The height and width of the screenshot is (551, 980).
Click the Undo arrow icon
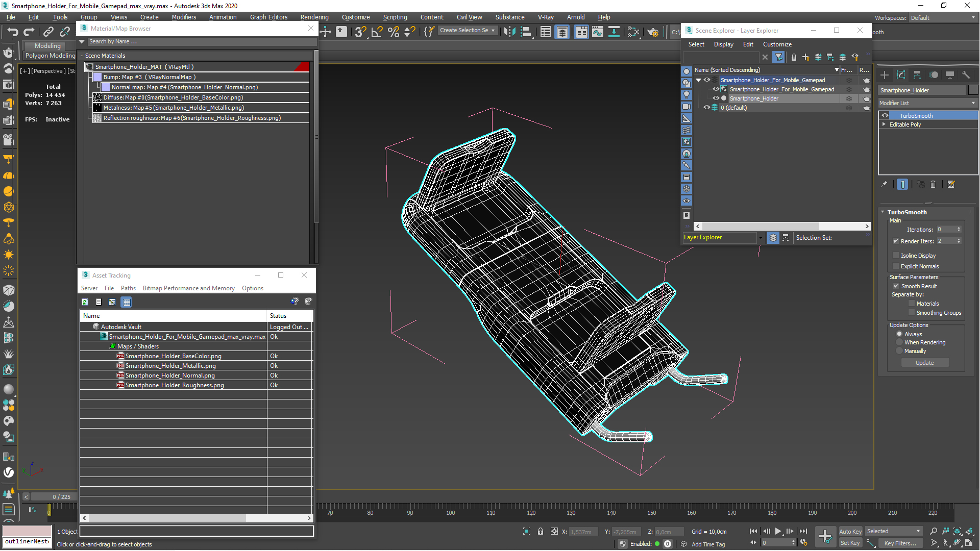(x=13, y=32)
